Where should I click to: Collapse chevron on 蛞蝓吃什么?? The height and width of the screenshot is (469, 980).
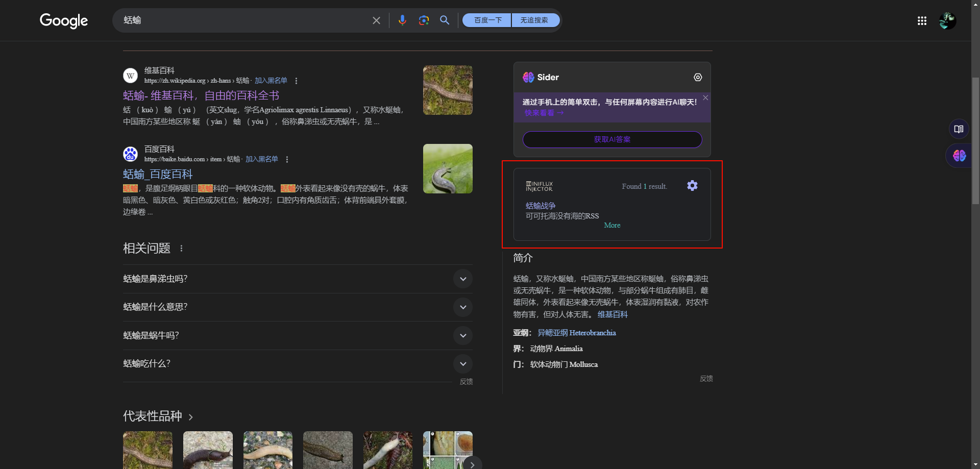pyautogui.click(x=463, y=363)
